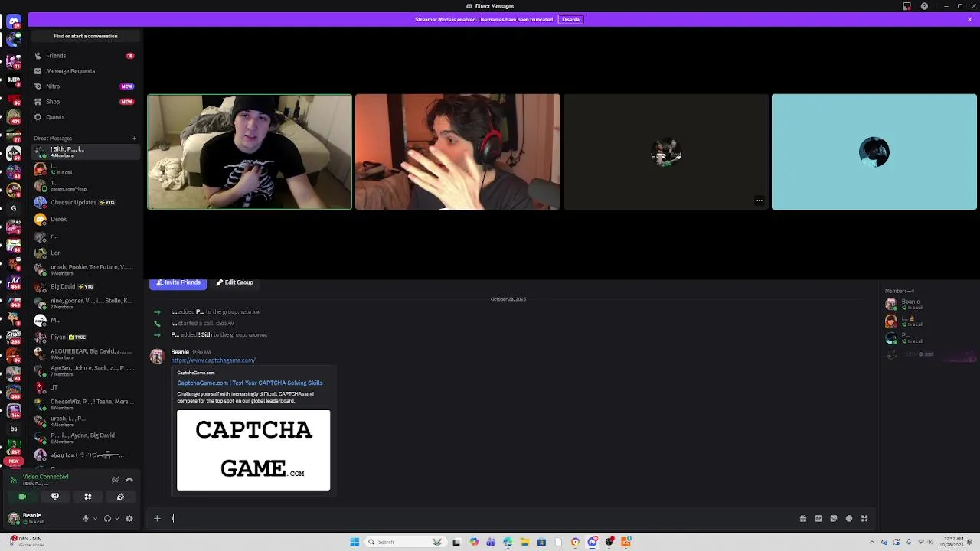Disconnect from the call
This screenshot has height=551, width=980.
[x=129, y=480]
